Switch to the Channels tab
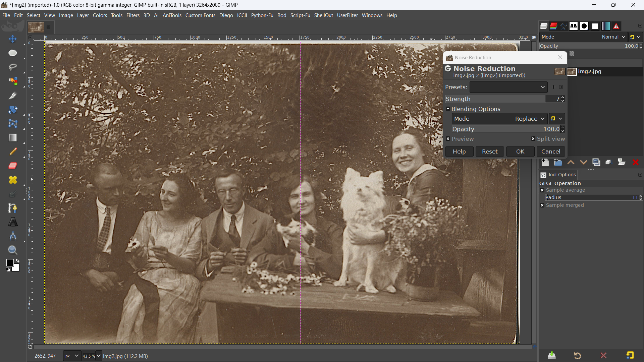The height and width of the screenshot is (362, 644). (x=554, y=26)
